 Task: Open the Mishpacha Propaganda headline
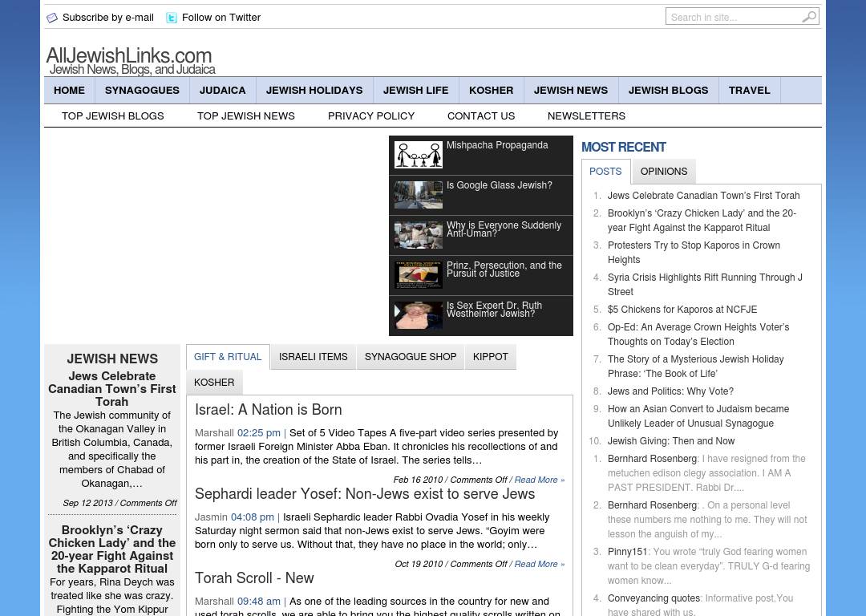point(497,145)
